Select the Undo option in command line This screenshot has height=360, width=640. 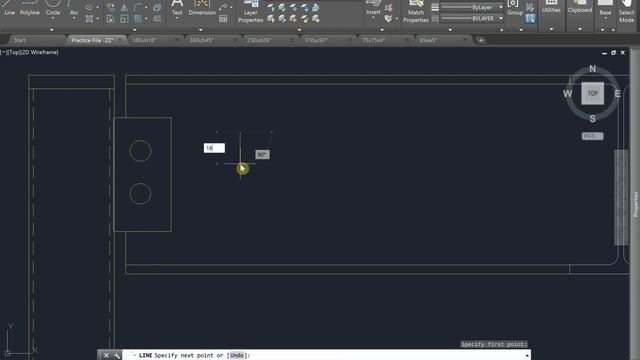coord(237,355)
